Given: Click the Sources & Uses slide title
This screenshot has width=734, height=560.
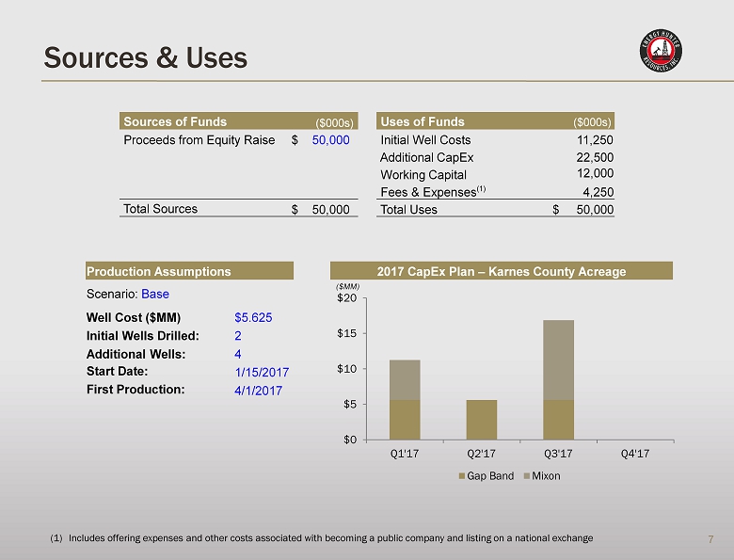Looking at the screenshot, I should pyautogui.click(x=145, y=58).
